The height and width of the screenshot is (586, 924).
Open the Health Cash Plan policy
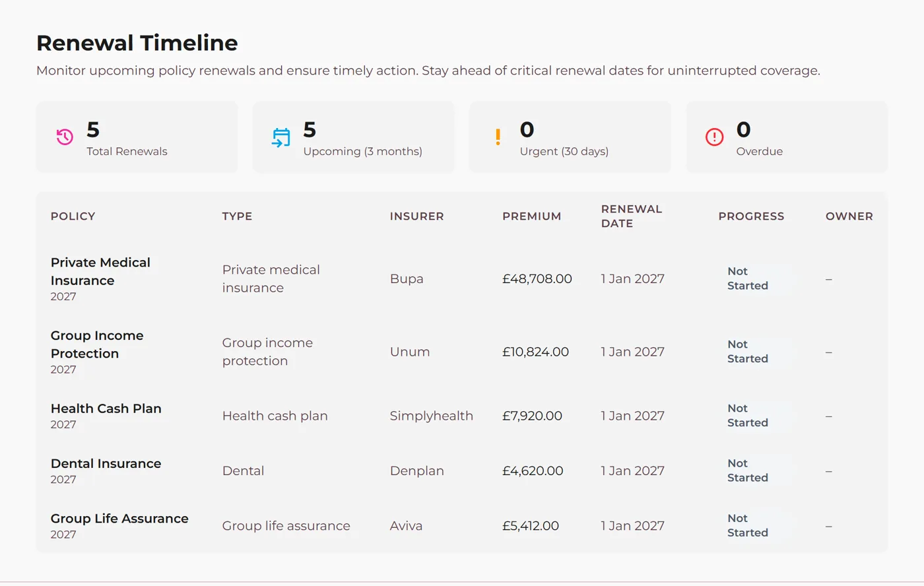(x=106, y=408)
